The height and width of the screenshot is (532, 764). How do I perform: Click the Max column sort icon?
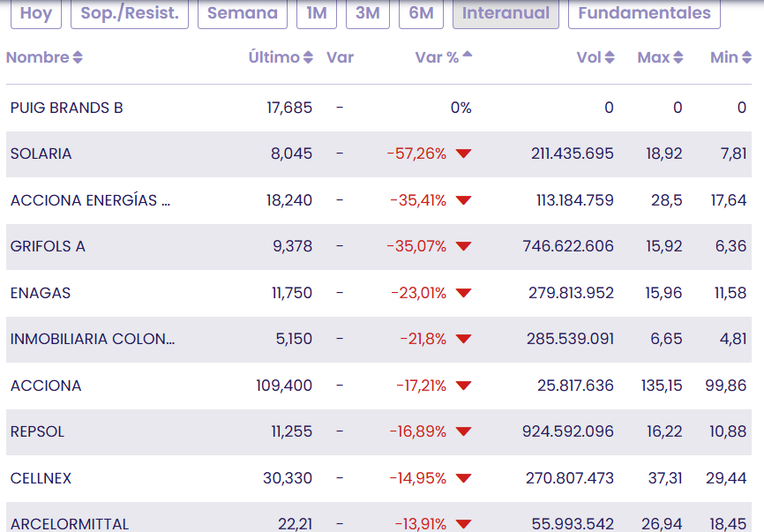678,58
